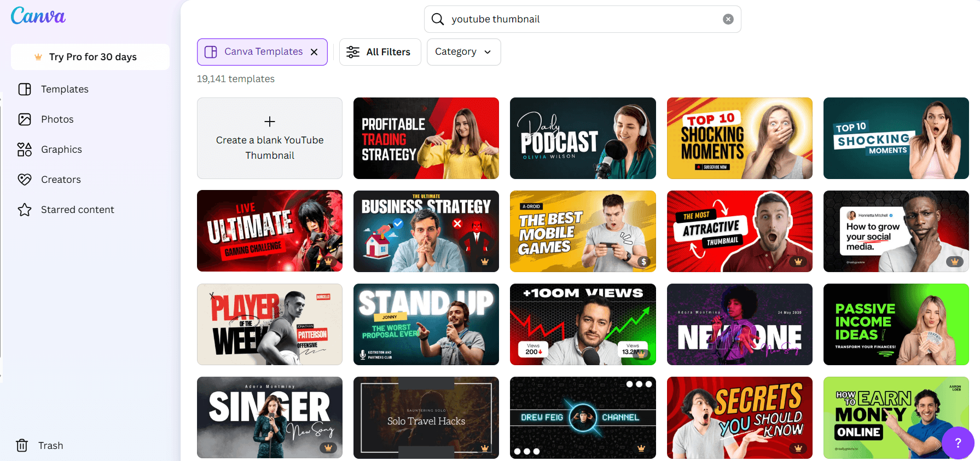Viewport: 980px width, 461px height.
Task: Click the search magnifier icon
Action: [438, 19]
